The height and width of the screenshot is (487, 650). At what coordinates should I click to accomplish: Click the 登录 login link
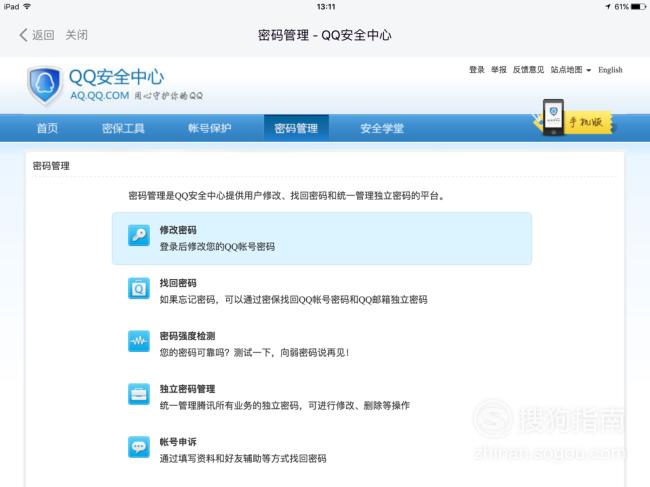[477, 70]
